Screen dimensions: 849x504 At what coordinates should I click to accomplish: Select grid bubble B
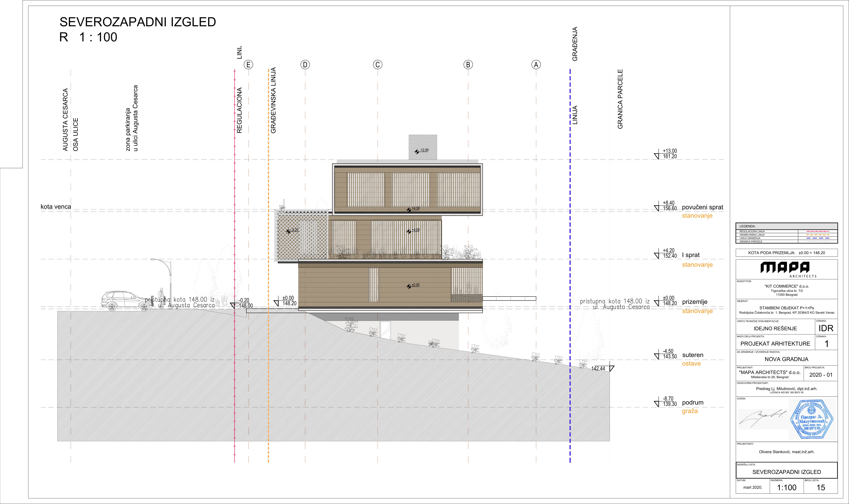tap(468, 64)
